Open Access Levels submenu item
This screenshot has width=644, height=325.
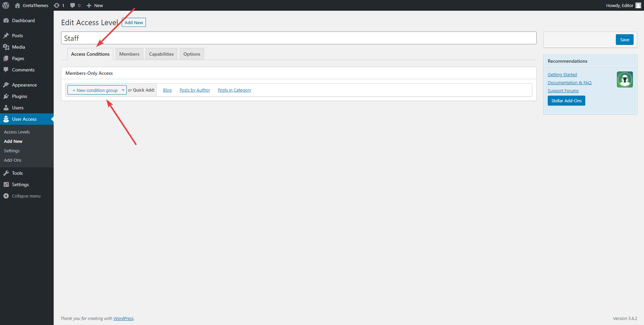tap(17, 132)
